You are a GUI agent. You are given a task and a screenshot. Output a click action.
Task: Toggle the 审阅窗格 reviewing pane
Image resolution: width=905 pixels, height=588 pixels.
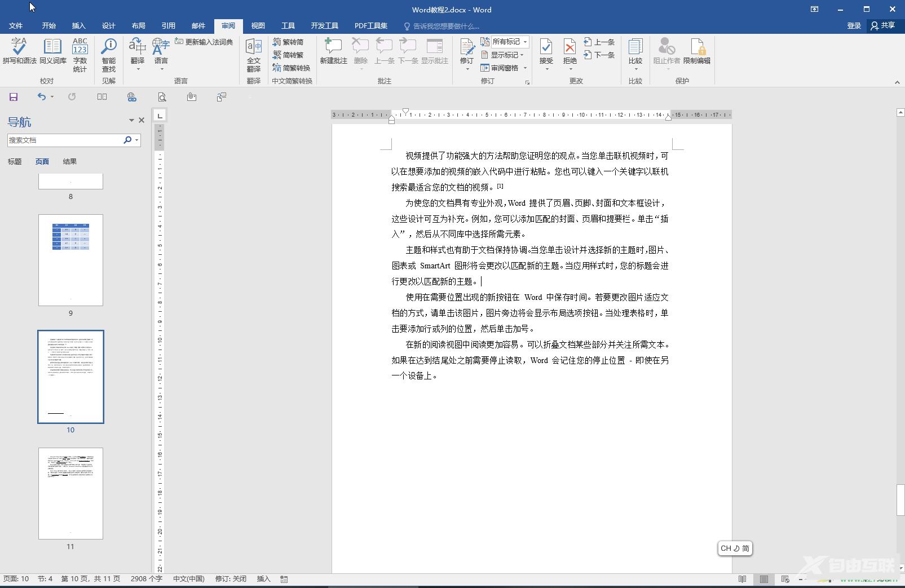[x=500, y=68]
